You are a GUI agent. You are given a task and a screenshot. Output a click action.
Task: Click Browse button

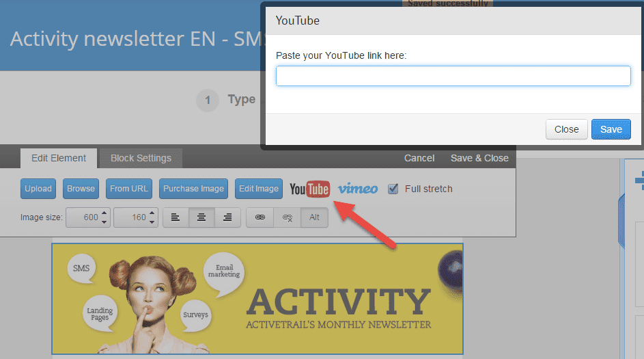pyautogui.click(x=81, y=189)
